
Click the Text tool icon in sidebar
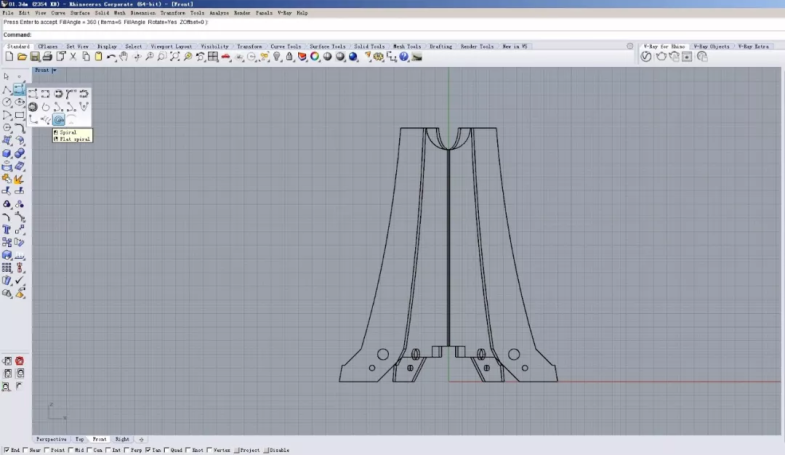(x=7, y=229)
